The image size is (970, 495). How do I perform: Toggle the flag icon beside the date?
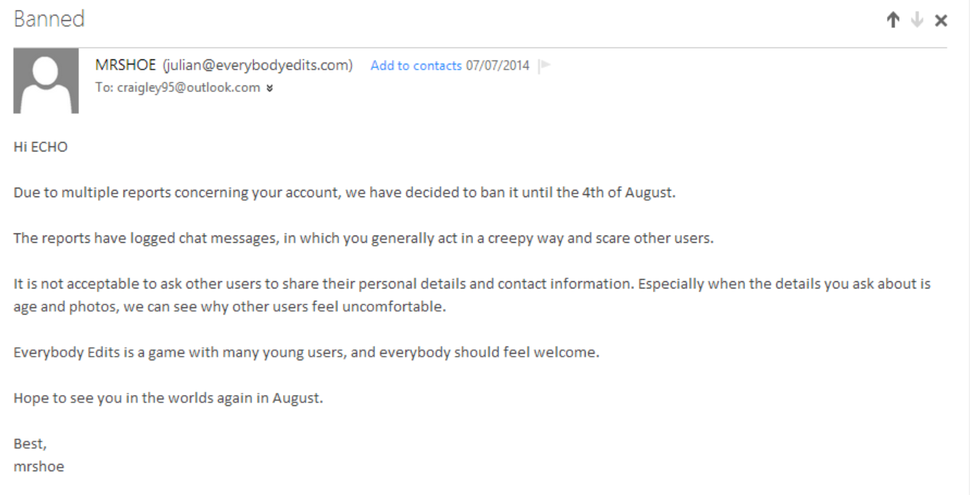[x=544, y=65]
